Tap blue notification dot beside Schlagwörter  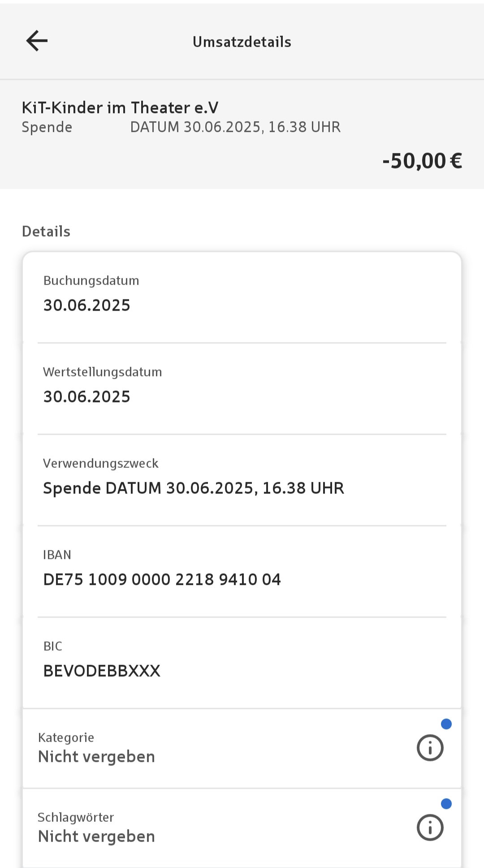(x=446, y=804)
